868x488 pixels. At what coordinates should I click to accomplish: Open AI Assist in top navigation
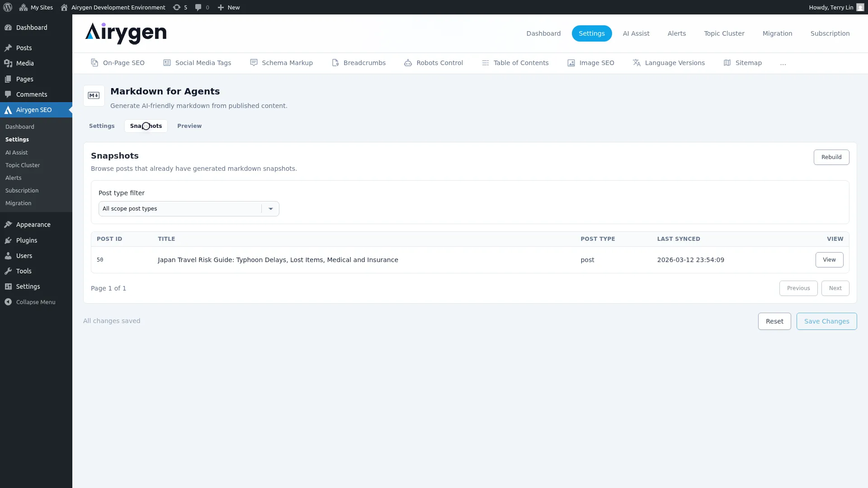coord(636,33)
